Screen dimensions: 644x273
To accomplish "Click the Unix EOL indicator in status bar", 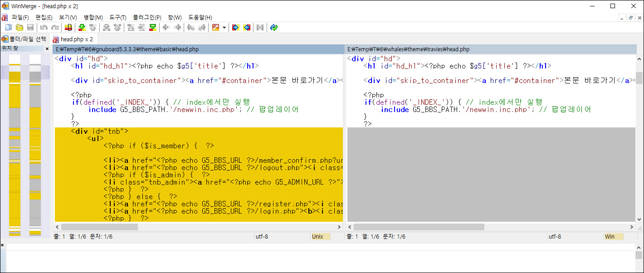I will point(320,236).
